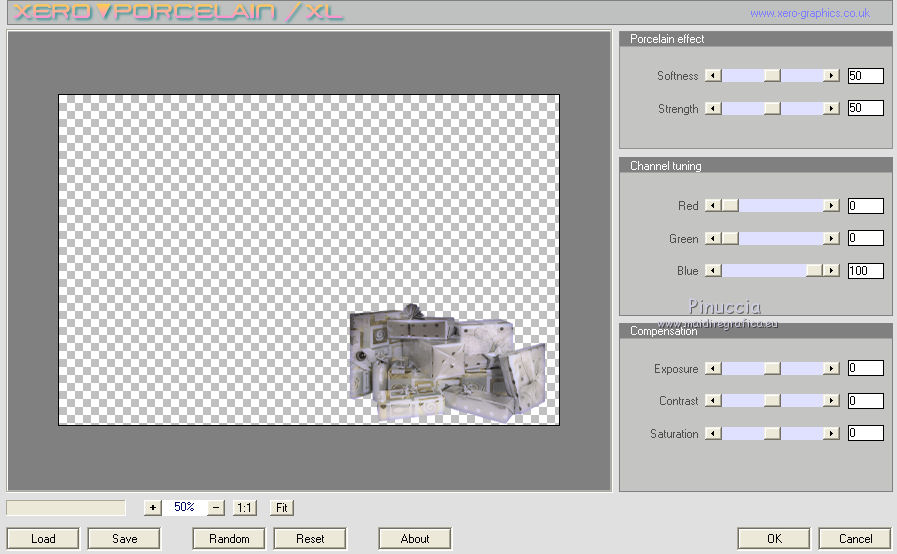Click the Exposure slider thumb

(772, 368)
